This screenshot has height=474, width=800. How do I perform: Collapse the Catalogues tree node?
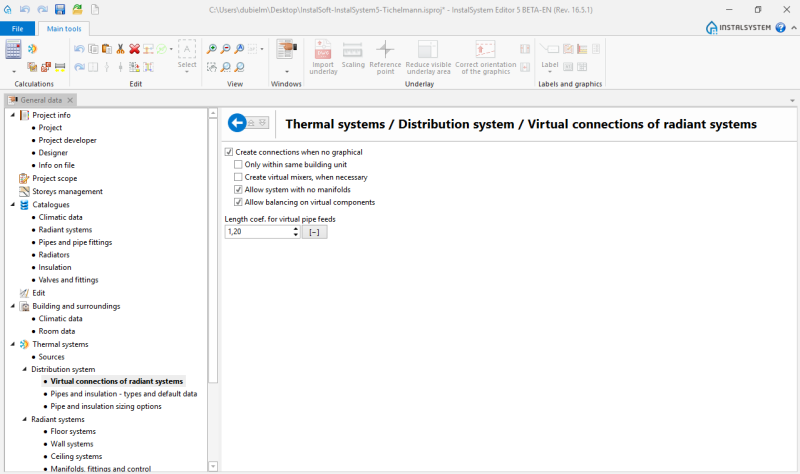click(13, 204)
